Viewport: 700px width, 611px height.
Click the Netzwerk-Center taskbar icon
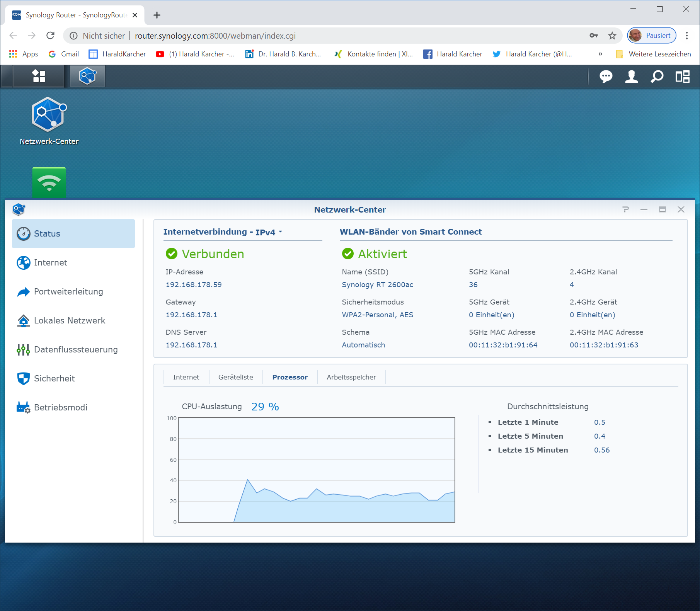coord(87,76)
